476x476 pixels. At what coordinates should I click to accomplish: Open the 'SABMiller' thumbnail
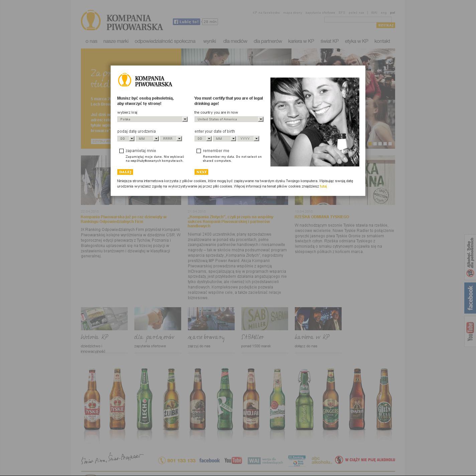(x=265, y=319)
